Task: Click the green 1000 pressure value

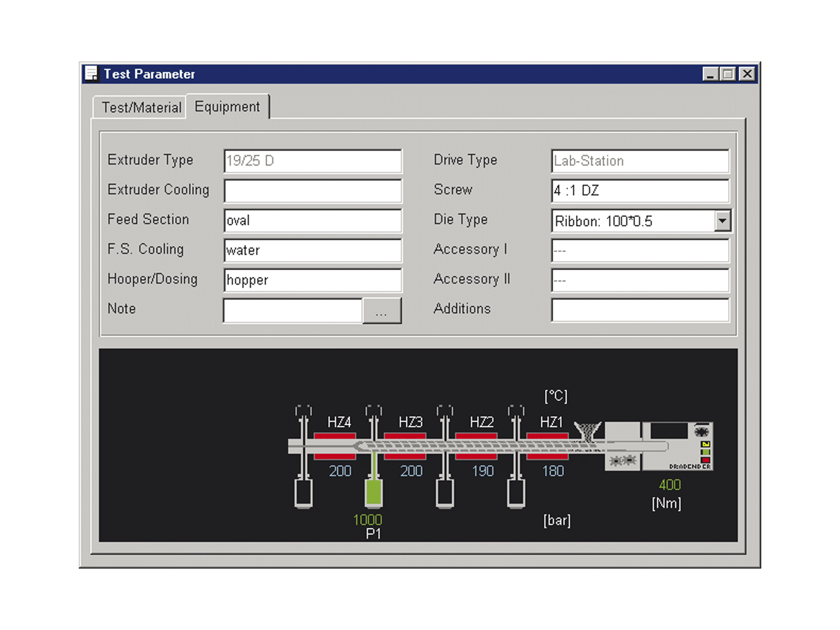Action: tap(368, 520)
